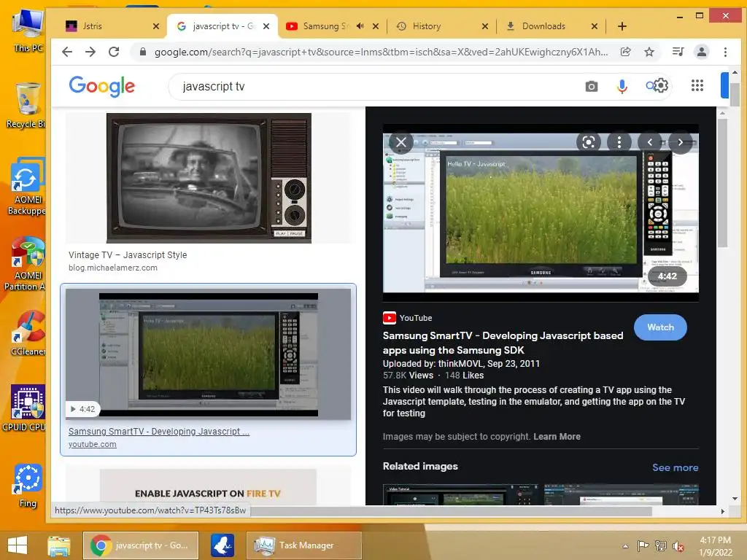Select the Recycle Bin desktop icon
747x560 pixels.
[x=26, y=106]
